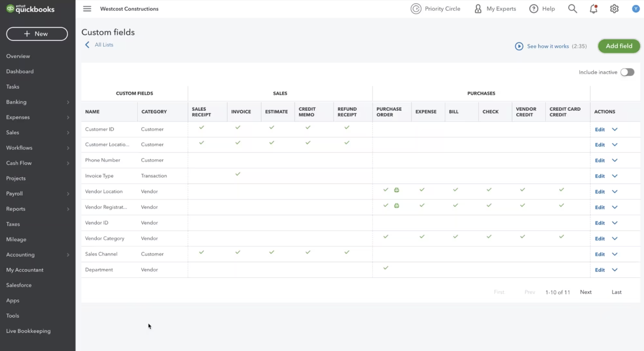Open the Reports sidebar item
This screenshot has height=351, width=644.
[16, 209]
